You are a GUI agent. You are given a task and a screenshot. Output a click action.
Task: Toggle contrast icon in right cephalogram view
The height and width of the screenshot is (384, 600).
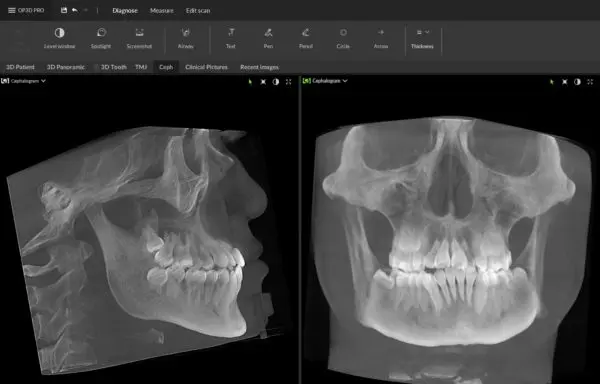[577, 81]
